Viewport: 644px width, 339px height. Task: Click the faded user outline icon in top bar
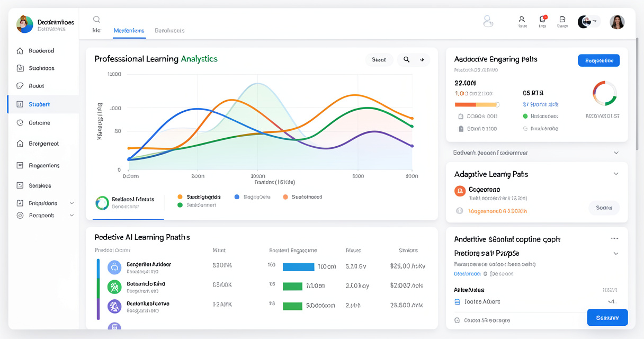pyautogui.click(x=488, y=21)
